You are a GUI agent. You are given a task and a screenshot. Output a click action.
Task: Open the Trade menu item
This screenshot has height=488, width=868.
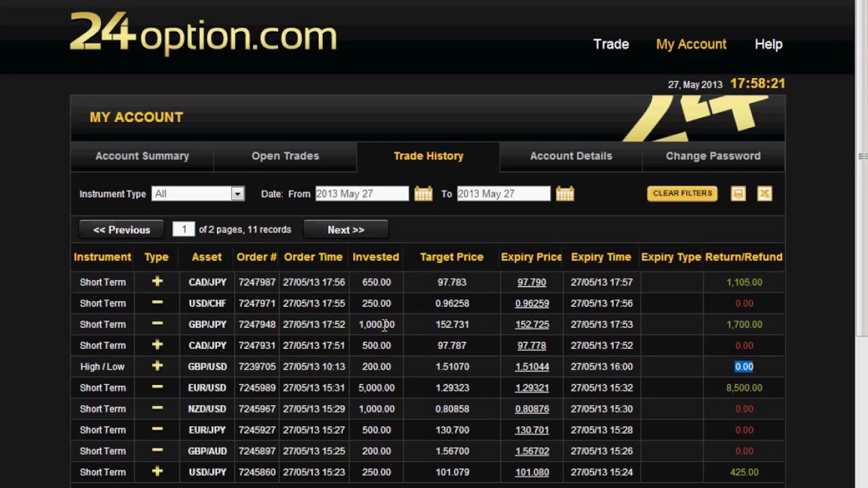611,44
